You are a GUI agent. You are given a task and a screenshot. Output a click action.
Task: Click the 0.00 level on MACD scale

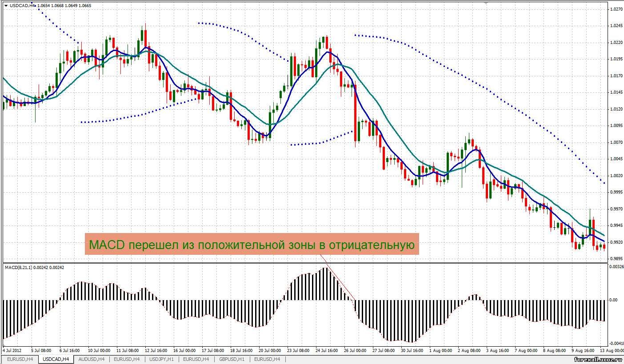tap(613, 300)
